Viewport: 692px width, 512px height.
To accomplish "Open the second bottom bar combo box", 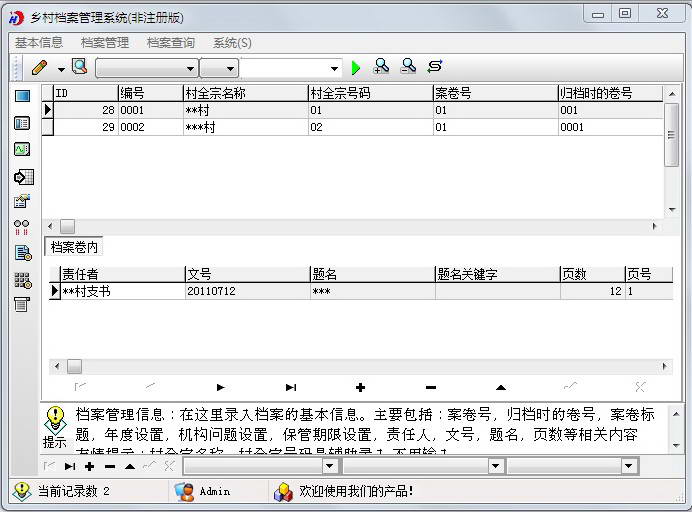I will coord(495,466).
